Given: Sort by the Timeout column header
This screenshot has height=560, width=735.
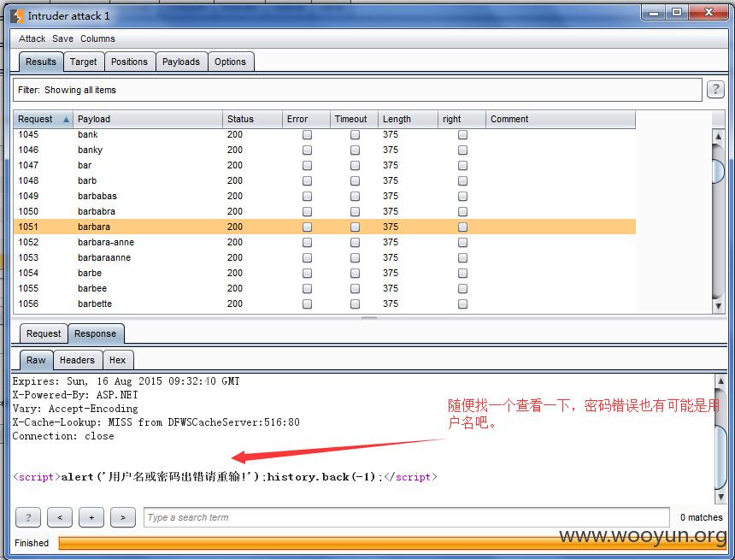Looking at the screenshot, I should click(x=354, y=119).
